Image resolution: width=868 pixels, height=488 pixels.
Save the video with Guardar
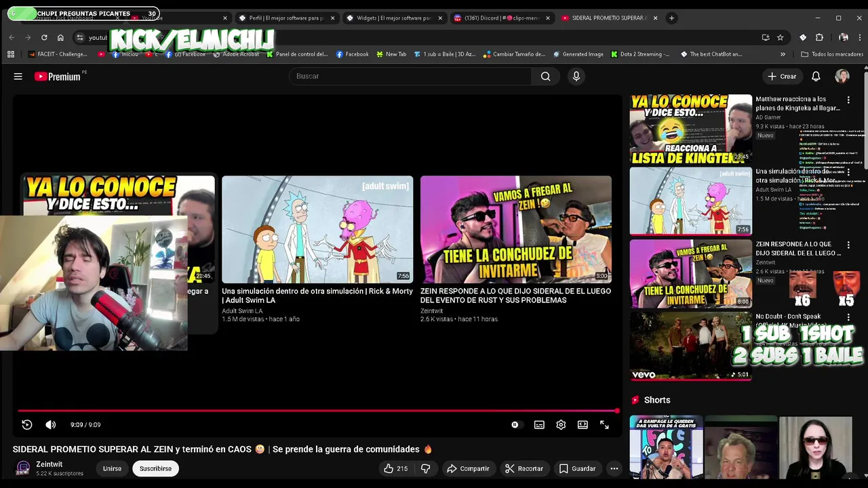click(577, 468)
